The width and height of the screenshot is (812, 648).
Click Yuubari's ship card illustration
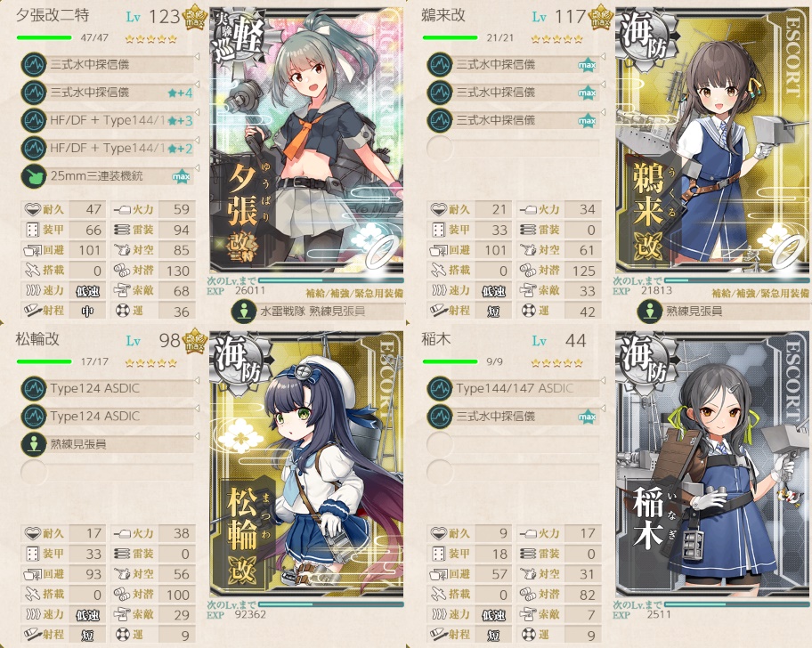coord(306,140)
